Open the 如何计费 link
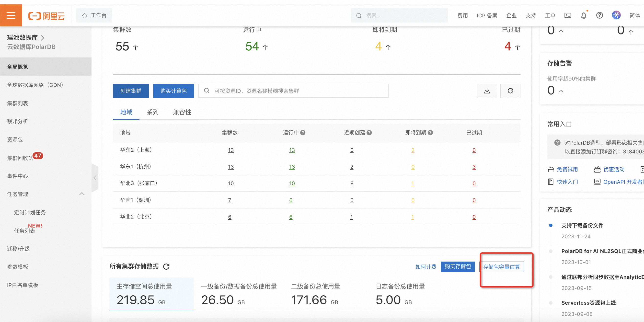 tap(426, 267)
